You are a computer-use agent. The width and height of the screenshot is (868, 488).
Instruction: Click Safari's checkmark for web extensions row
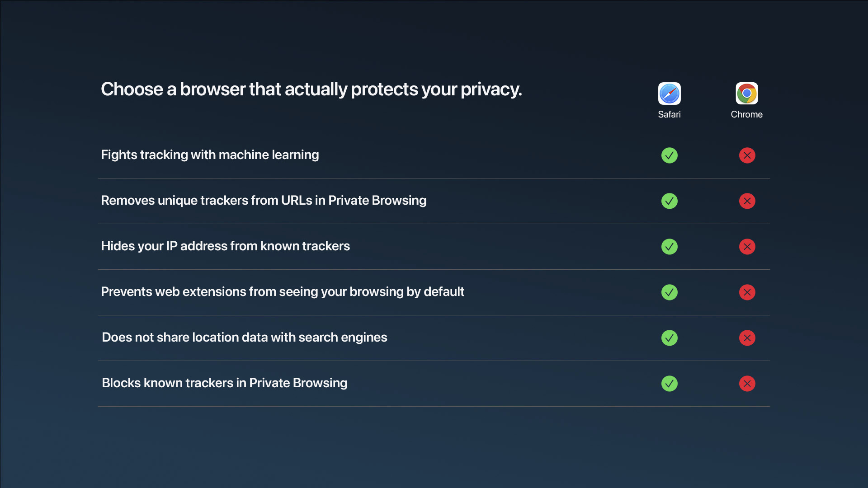click(669, 292)
